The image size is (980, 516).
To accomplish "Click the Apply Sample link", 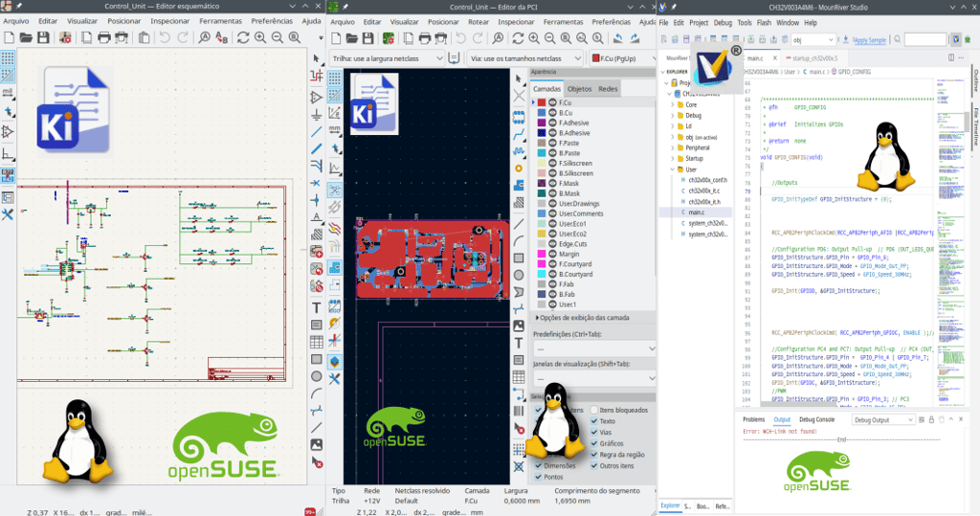I will [x=869, y=40].
